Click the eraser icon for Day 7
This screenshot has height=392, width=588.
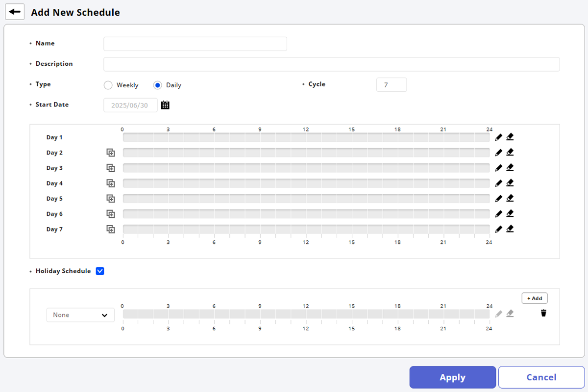pos(510,229)
